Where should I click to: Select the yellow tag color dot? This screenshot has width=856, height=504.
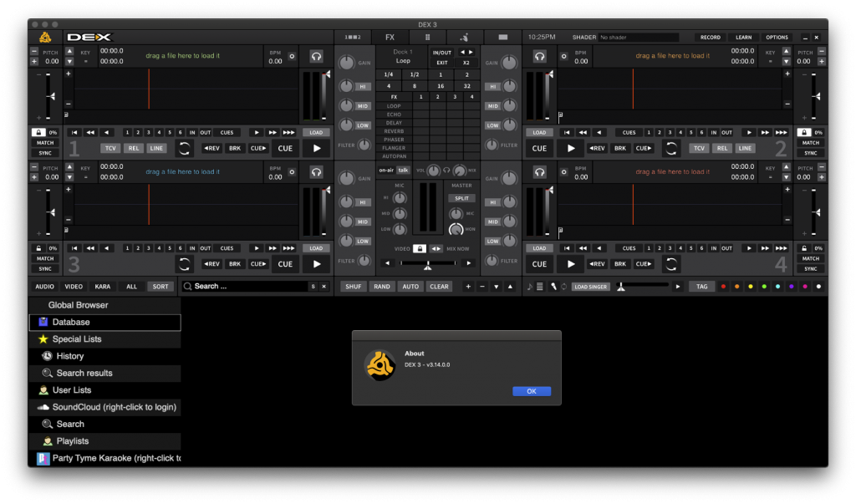pos(751,286)
